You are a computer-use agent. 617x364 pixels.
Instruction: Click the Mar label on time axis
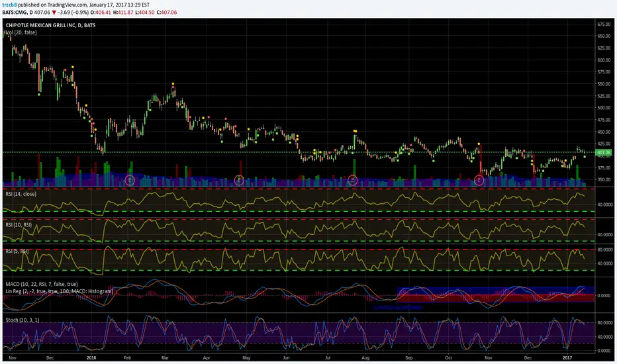point(165,358)
